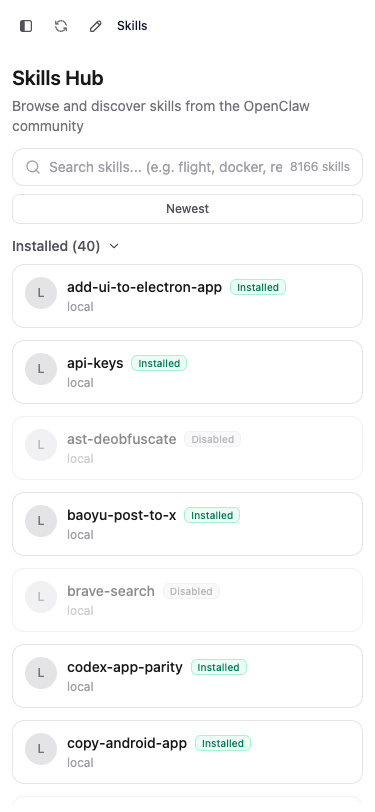Click Disabled badge on ast-deobfuscate
The height and width of the screenshot is (812, 375).
point(212,440)
